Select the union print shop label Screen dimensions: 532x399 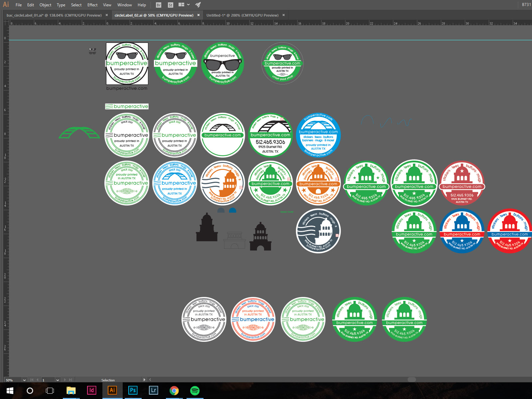tap(282, 63)
